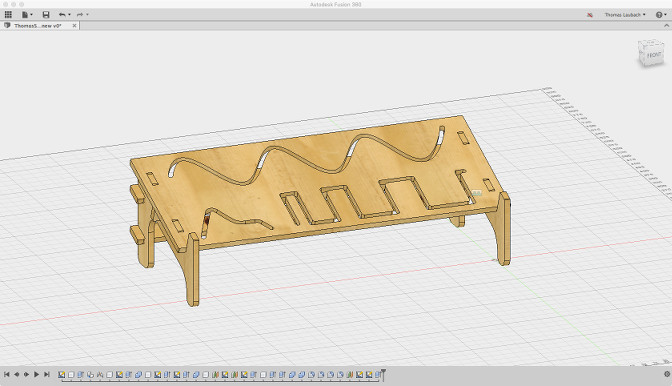This screenshot has height=386, width=672.
Task: Jump to end of timeline
Action: coord(47,374)
